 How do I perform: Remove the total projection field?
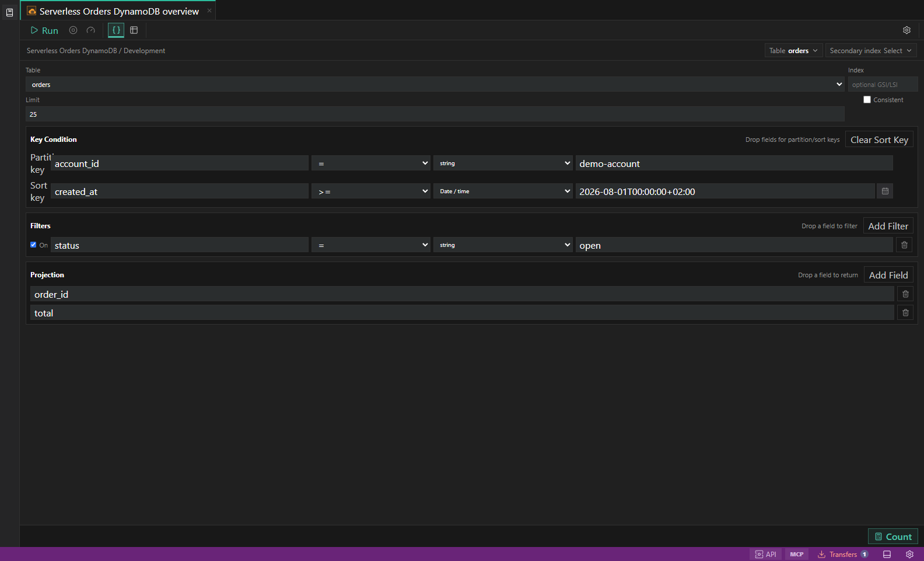pos(905,313)
